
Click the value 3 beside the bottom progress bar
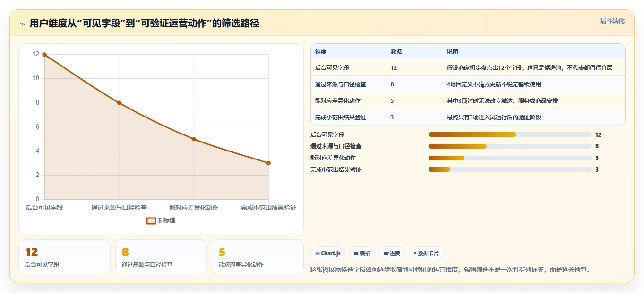point(597,169)
